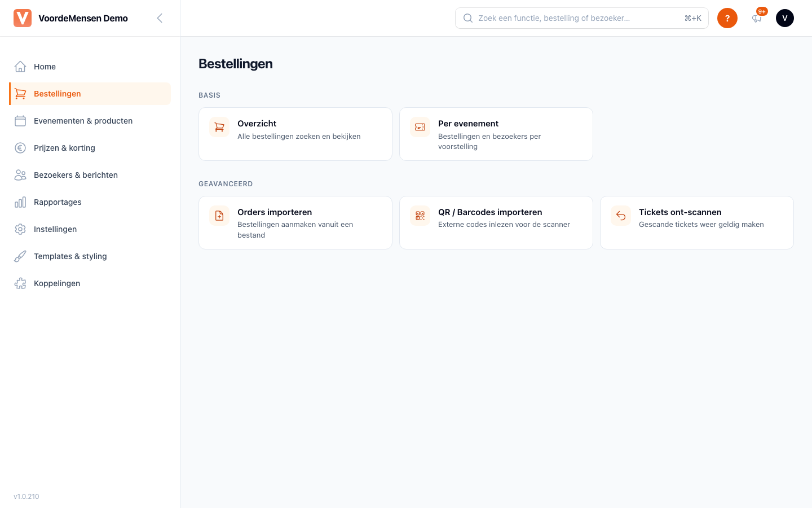
Task: Open notifications megaphone icon with 9+ badge
Action: (x=757, y=18)
